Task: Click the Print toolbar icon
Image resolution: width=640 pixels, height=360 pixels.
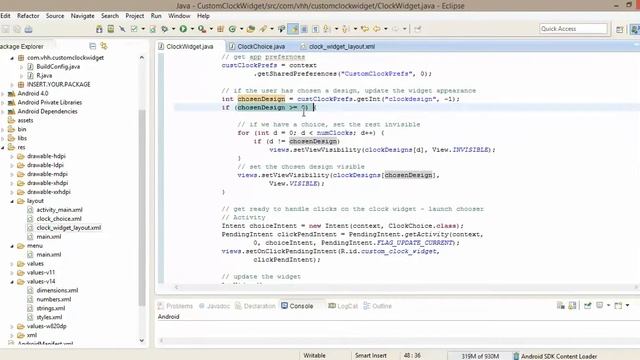Action: (28, 29)
